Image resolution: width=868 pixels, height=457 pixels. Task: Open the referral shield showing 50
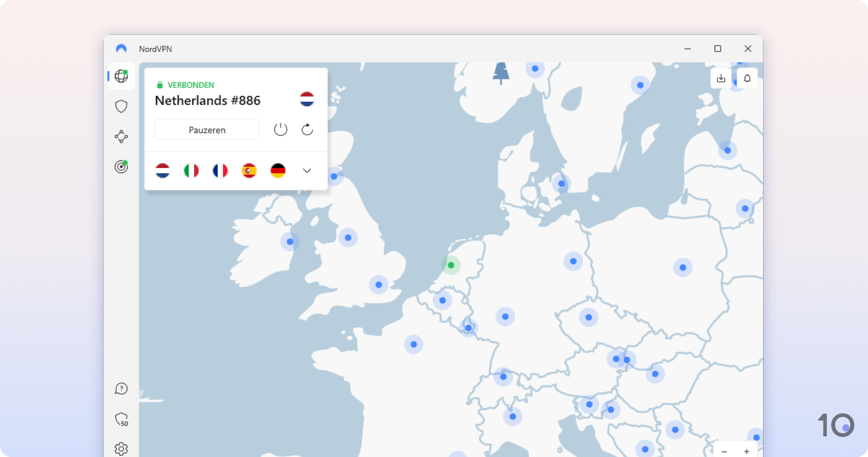pos(120,419)
